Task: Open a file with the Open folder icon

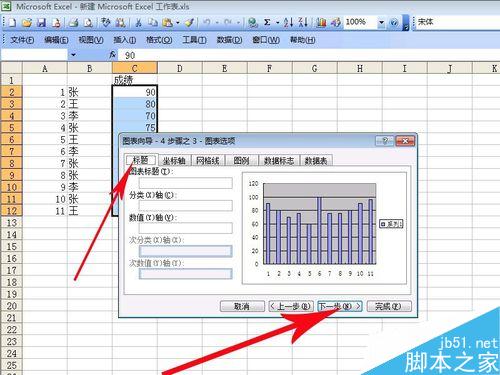Action: click(x=27, y=23)
